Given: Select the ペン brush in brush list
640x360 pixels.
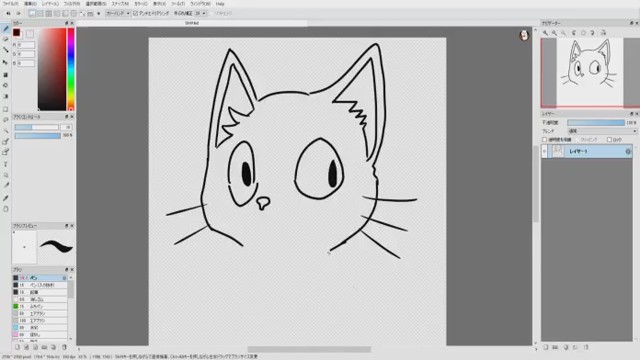Looking at the screenshot, I should point(40,278).
